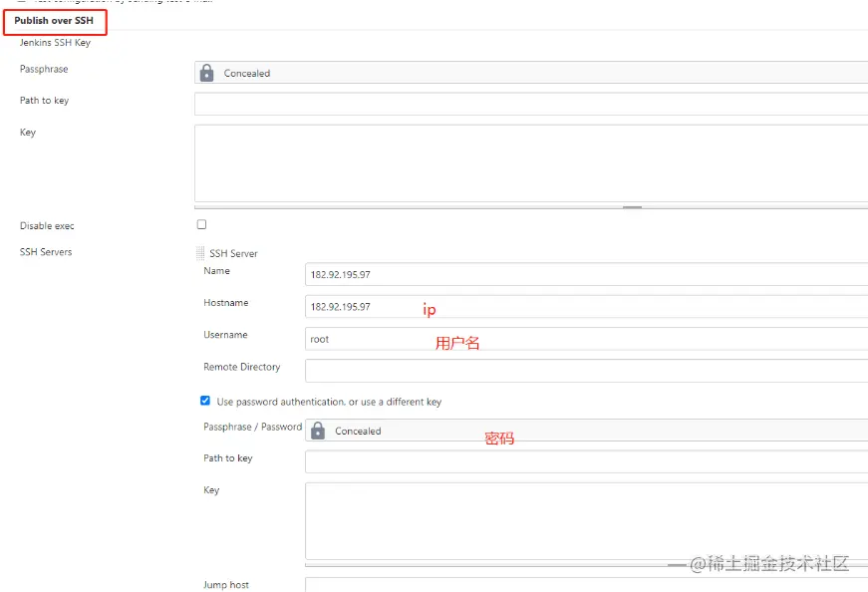This screenshot has height=592, width=868.
Task: Click the SSH Servers label
Action: coord(46,252)
